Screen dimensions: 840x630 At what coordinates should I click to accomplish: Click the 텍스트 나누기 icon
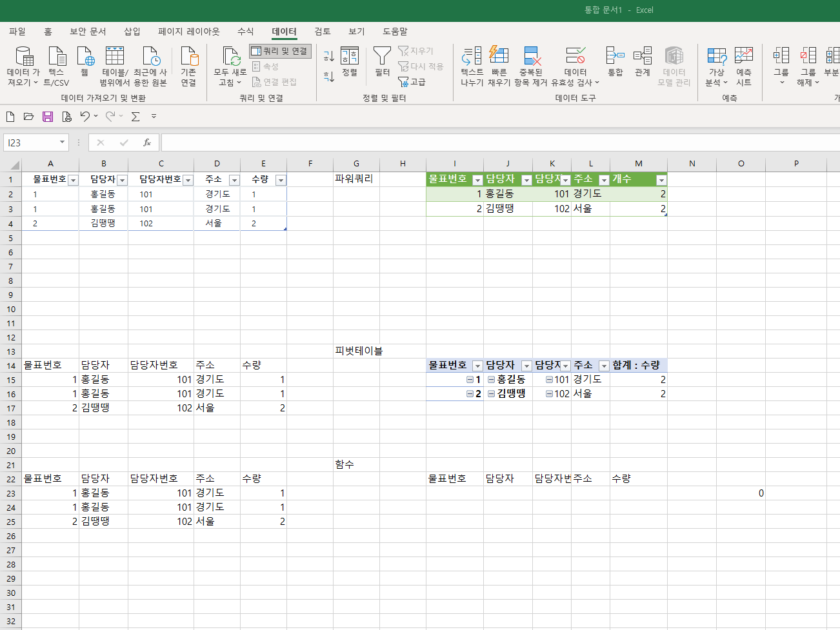472,57
